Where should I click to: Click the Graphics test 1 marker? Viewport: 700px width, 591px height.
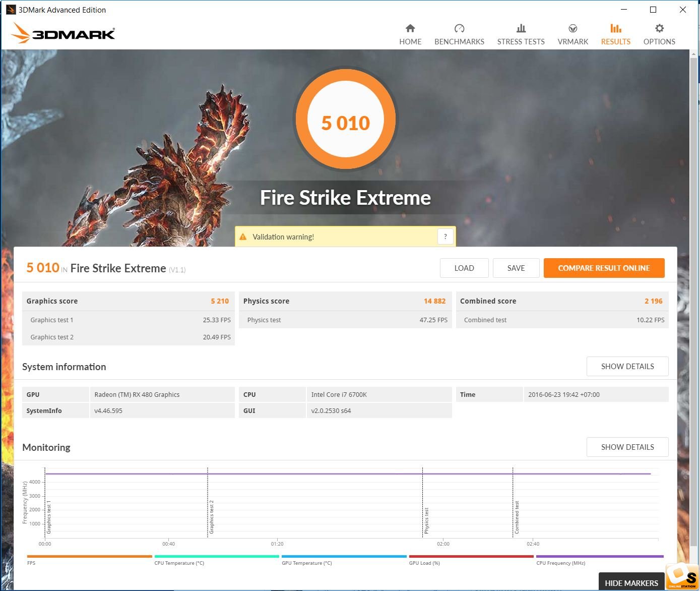coord(45,503)
